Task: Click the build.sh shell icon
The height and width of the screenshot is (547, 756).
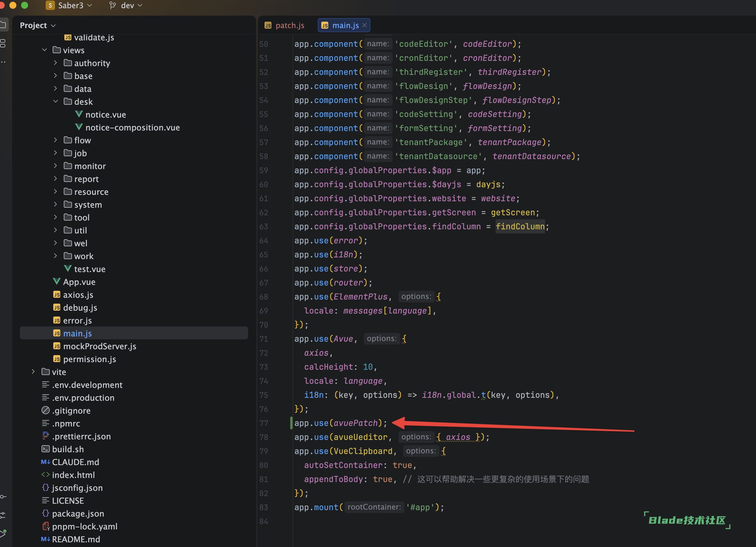Action: coord(46,449)
